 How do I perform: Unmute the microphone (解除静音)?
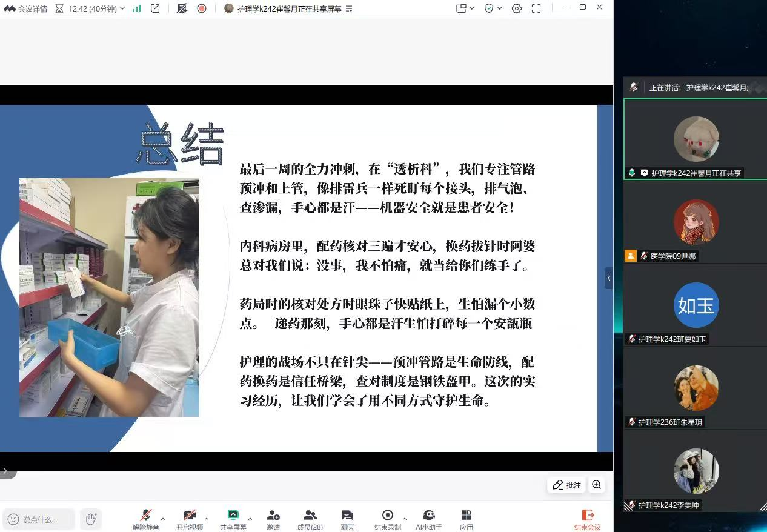pos(145,519)
